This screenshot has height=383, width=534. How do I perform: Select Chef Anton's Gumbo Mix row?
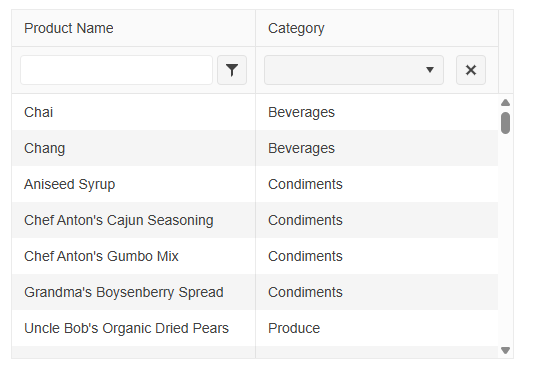255,256
